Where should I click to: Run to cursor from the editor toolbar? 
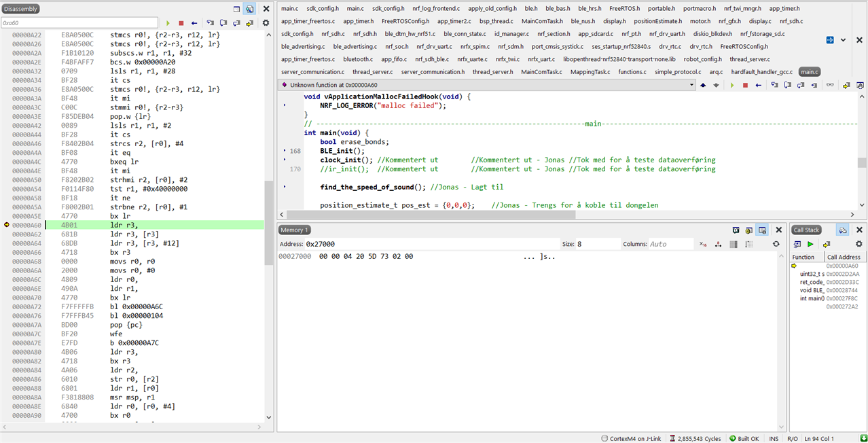point(815,85)
